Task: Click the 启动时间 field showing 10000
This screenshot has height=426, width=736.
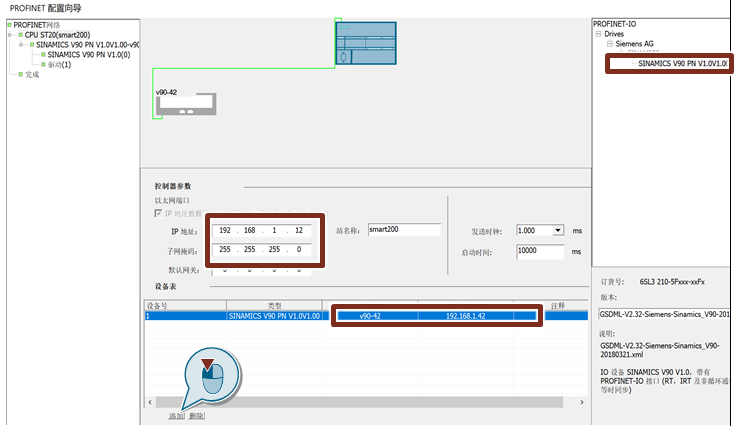Action: pyautogui.click(x=540, y=251)
